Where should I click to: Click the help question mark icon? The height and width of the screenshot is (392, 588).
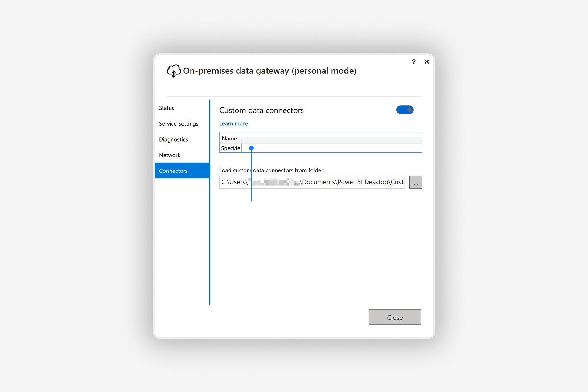[414, 62]
